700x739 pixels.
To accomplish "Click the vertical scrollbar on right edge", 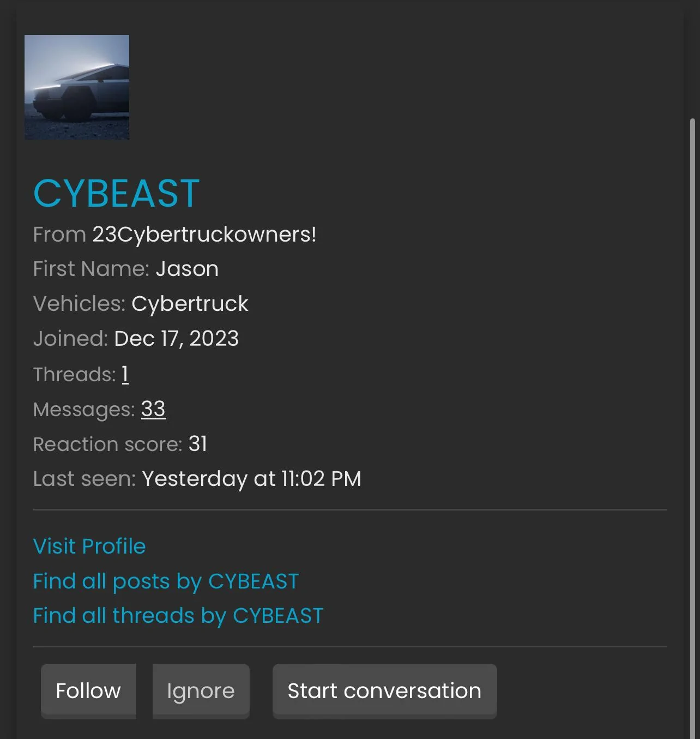I will [693, 428].
